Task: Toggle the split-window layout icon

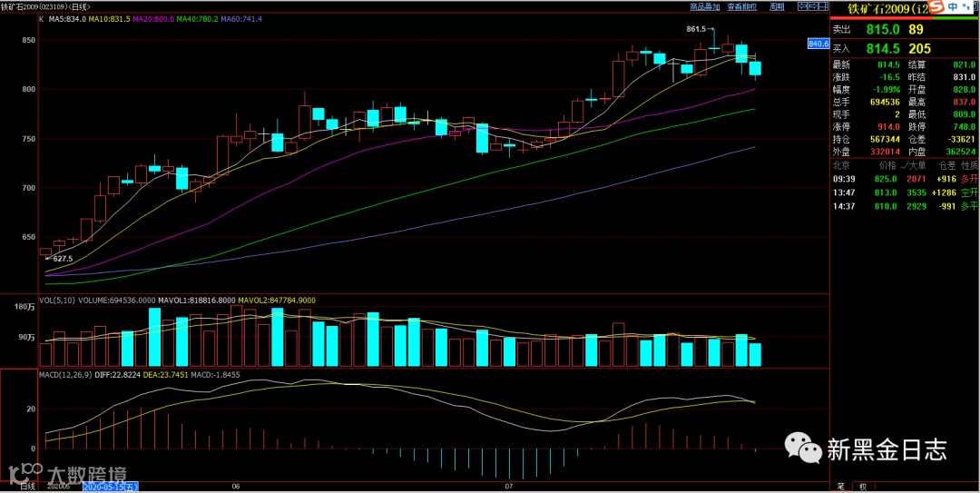Action: point(823,6)
